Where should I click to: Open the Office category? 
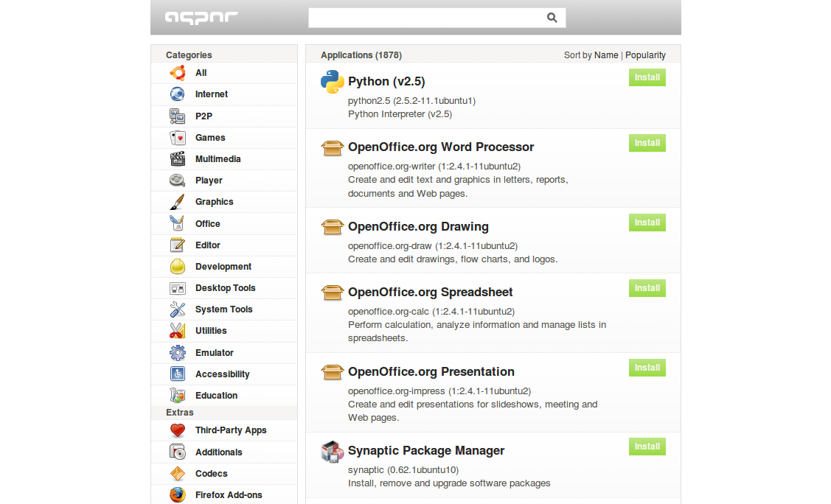pyautogui.click(x=208, y=223)
